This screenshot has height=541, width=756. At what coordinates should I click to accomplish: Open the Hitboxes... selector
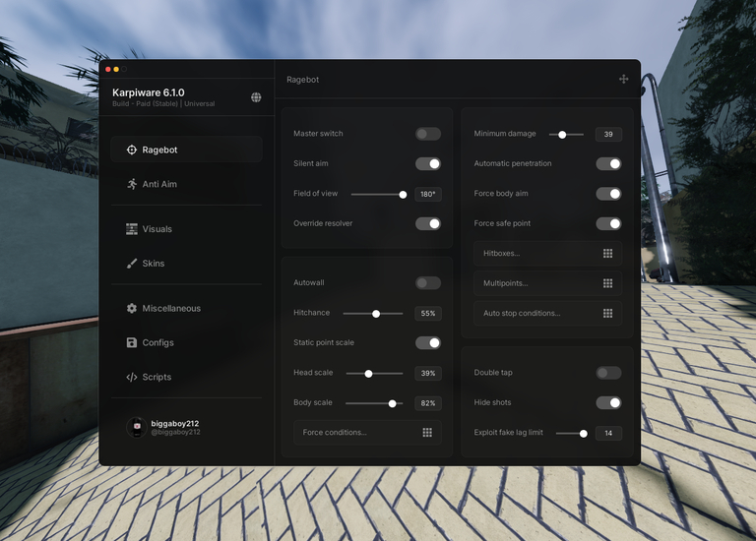click(x=547, y=254)
